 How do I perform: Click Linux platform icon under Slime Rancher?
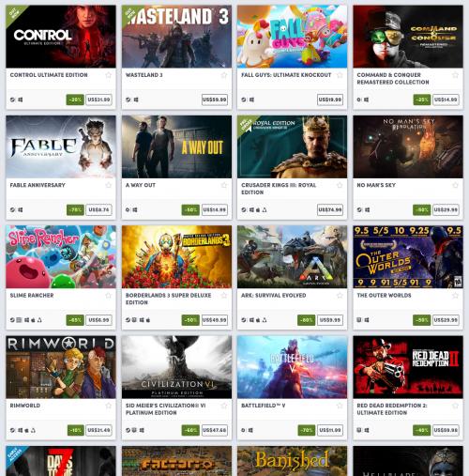tap(39, 320)
